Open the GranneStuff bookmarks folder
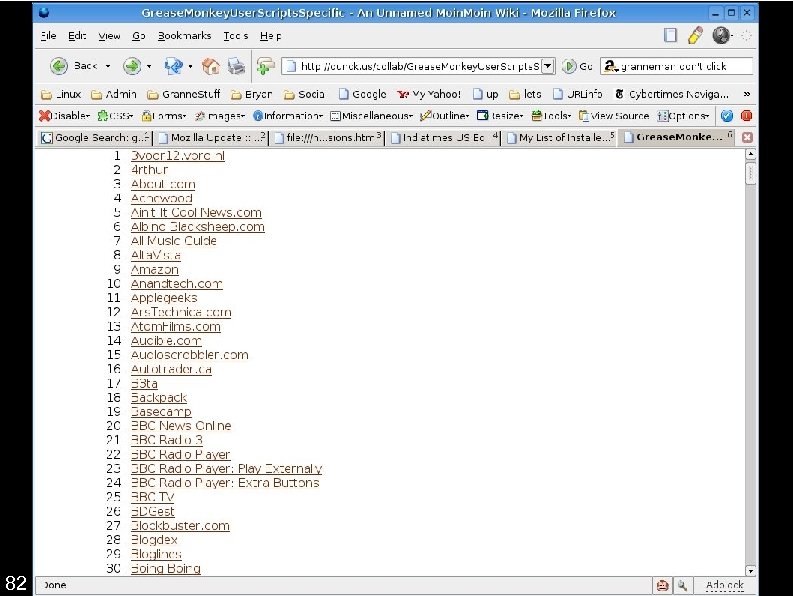 (184, 94)
